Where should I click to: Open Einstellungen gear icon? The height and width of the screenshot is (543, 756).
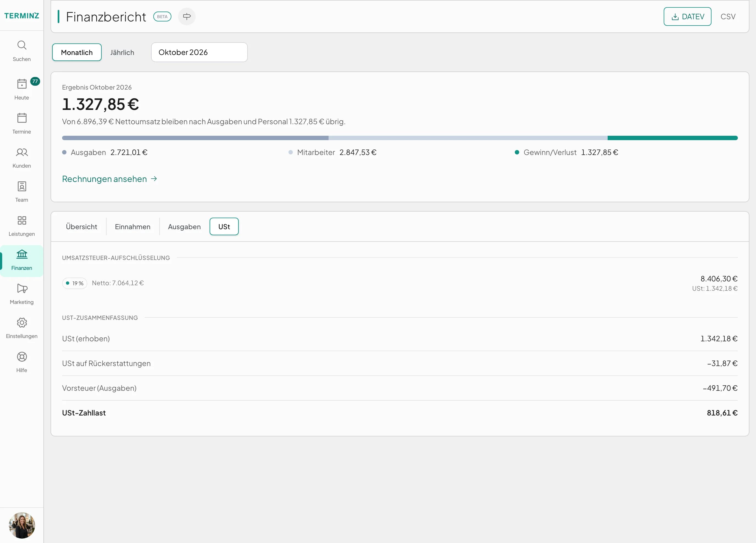point(22,323)
